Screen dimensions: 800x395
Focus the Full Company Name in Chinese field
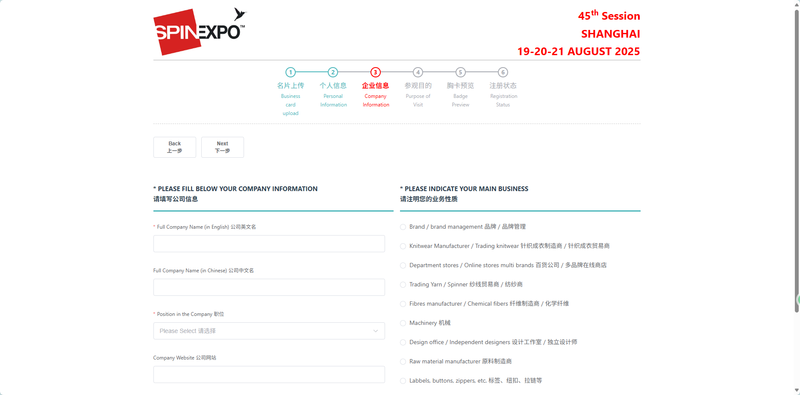(269, 287)
